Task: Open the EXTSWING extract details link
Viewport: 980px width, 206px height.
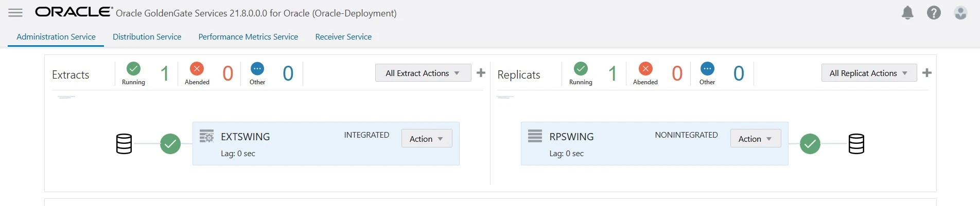Action: coord(245,137)
